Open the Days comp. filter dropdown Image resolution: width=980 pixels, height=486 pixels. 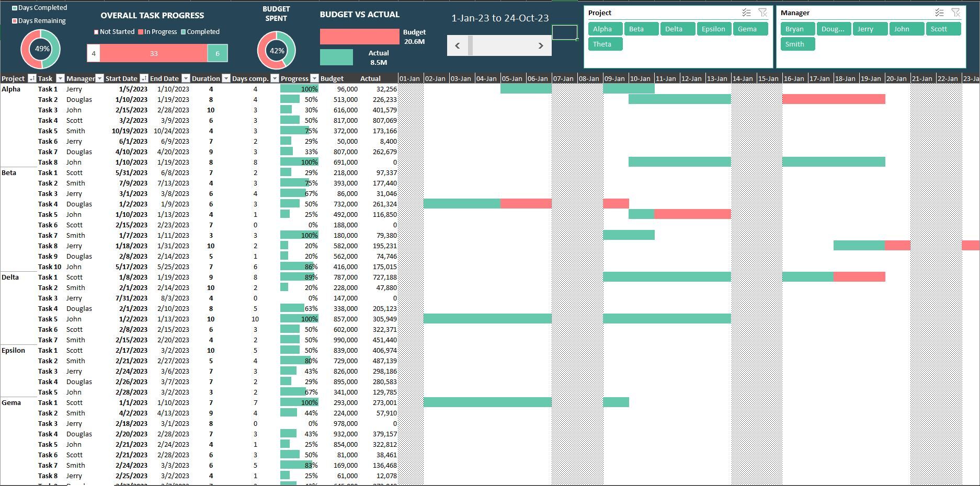275,78
